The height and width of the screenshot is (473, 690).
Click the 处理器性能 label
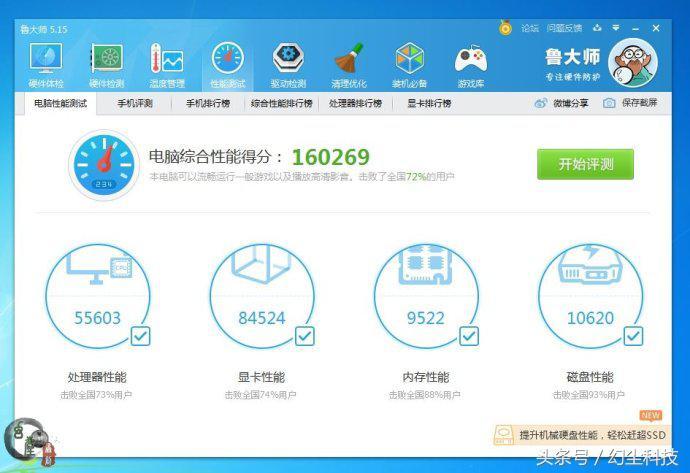tap(97, 377)
